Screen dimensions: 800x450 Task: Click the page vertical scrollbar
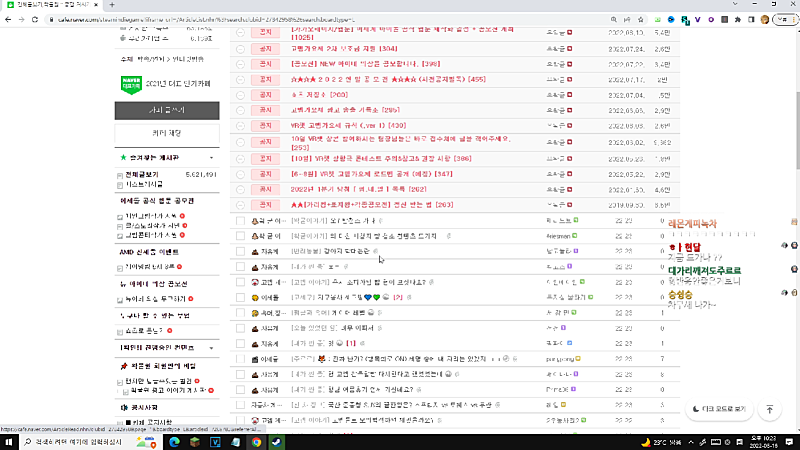(796, 130)
